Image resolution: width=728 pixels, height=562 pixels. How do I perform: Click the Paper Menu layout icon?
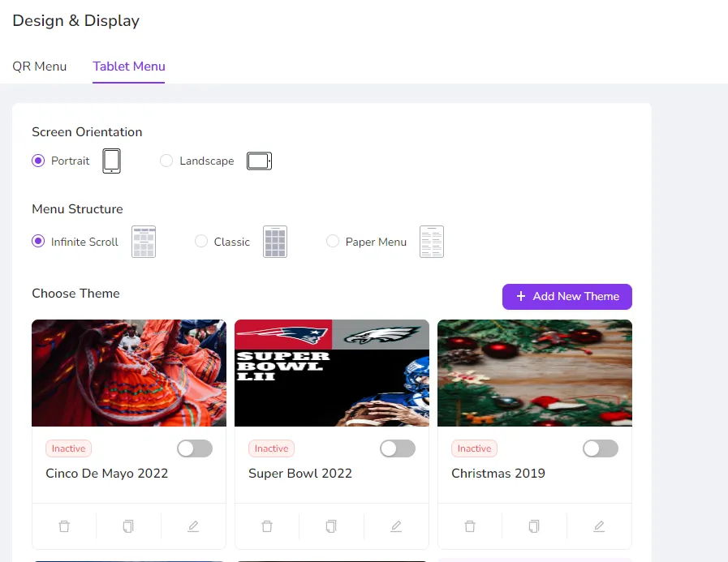[431, 242]
